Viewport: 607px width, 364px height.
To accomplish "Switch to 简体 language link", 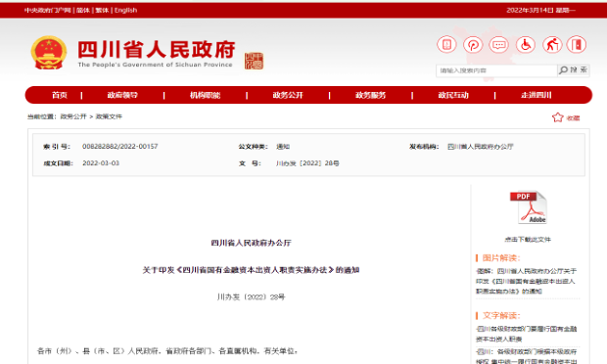I will 83,10.
